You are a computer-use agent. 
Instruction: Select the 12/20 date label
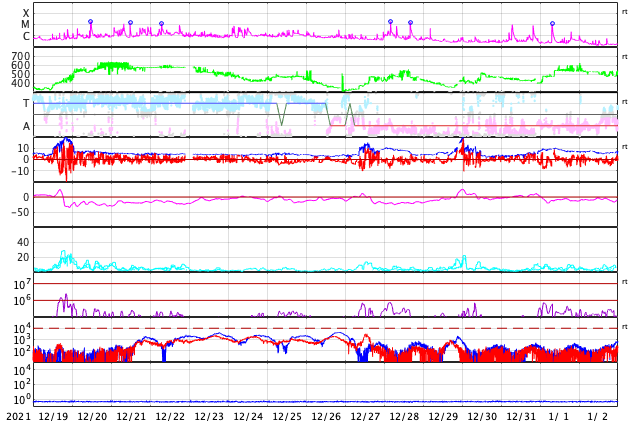coord(92,417)
